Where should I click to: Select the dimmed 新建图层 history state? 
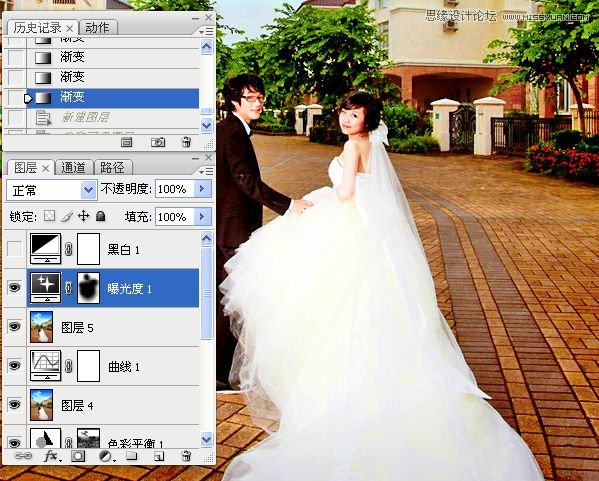click(113, 118)
